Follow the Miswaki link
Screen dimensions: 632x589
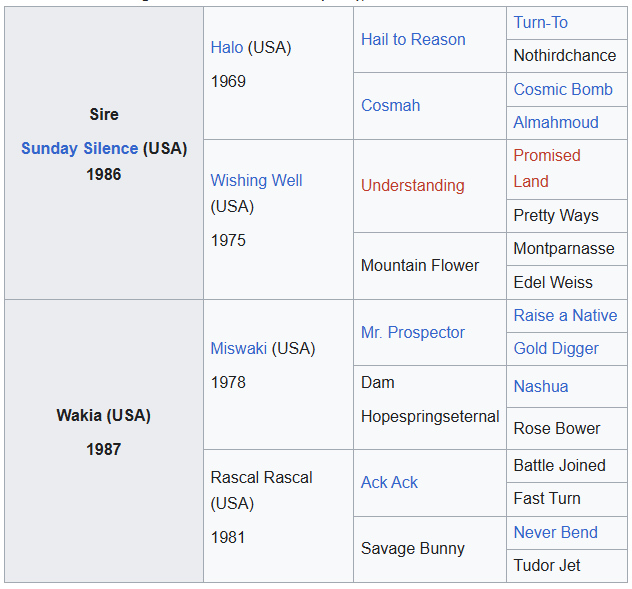click(x=239, y=348)
